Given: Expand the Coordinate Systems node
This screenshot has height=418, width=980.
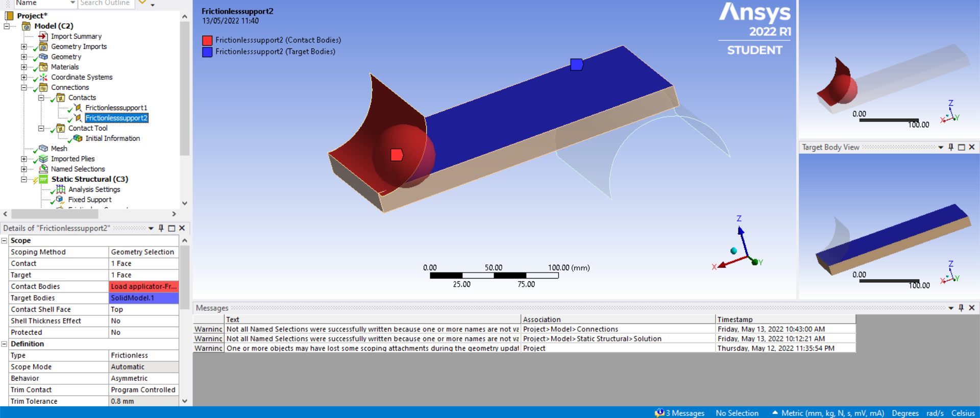Looking at the screenshot, I should click(24, 77).
